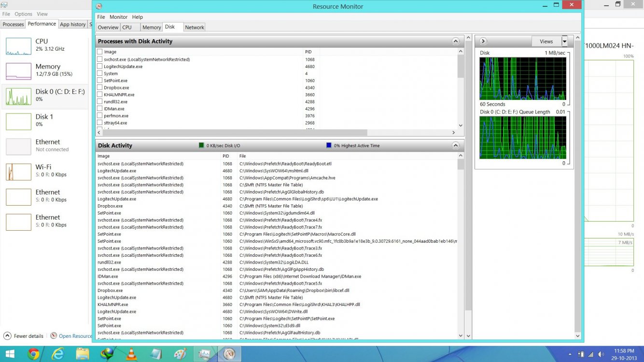Collapse the Disk Activity section

(x=455, y=145)
